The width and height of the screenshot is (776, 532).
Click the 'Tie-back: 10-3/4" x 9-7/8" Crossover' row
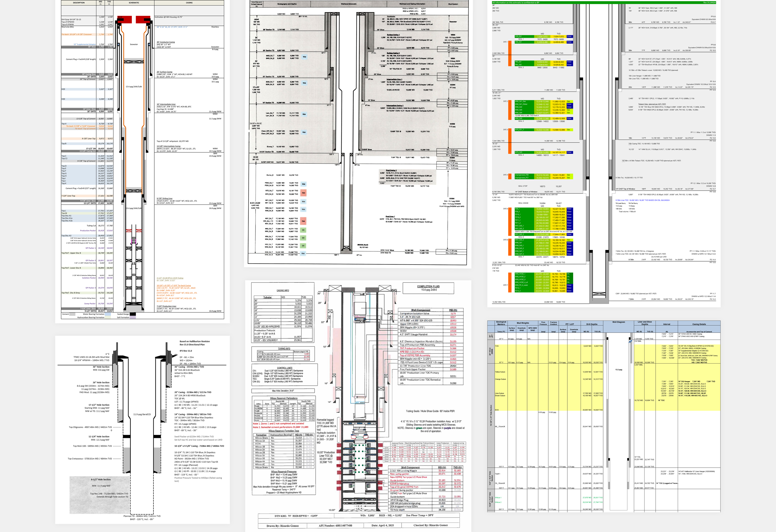[x=87, y=34]
